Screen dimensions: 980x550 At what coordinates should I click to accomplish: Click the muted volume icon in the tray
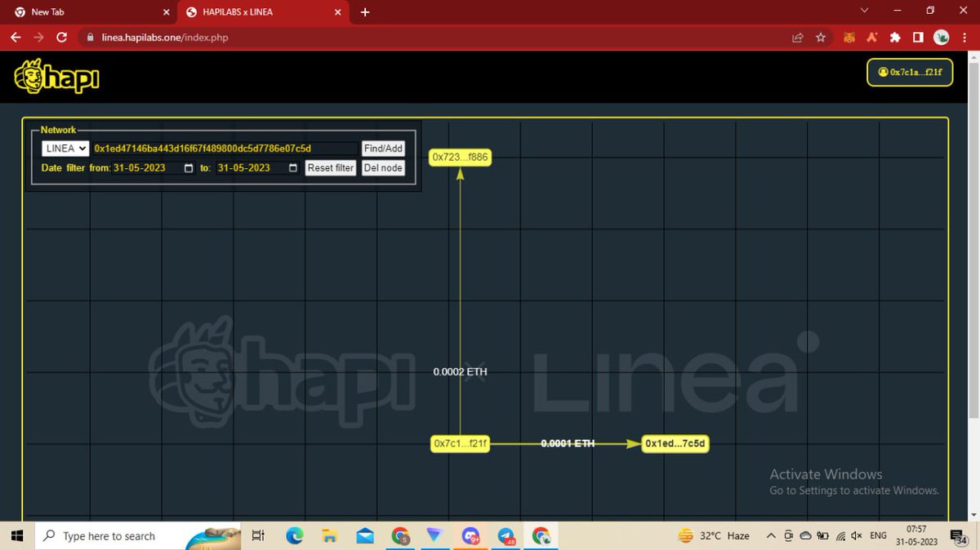[x=856, y=536]
